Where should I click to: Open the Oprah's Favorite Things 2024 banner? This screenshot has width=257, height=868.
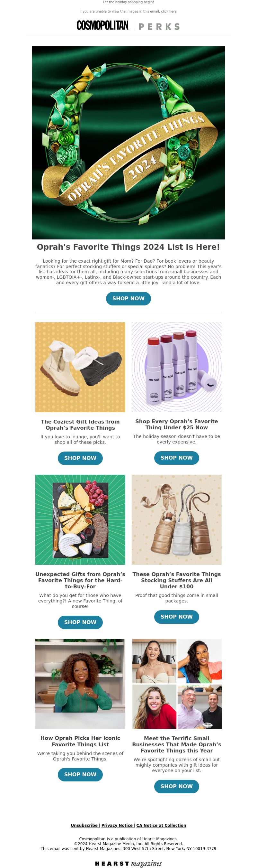click(128, 143)
